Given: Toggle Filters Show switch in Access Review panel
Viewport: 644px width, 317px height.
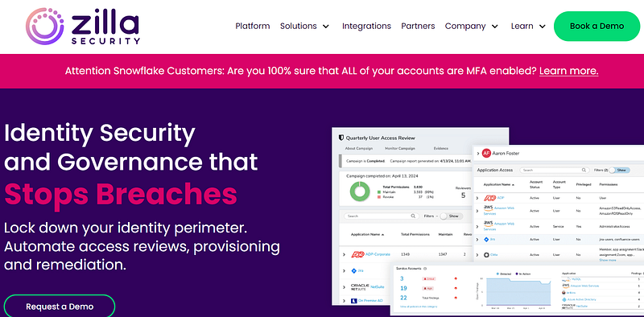Looking at the screenshot, I should (451, 216).
